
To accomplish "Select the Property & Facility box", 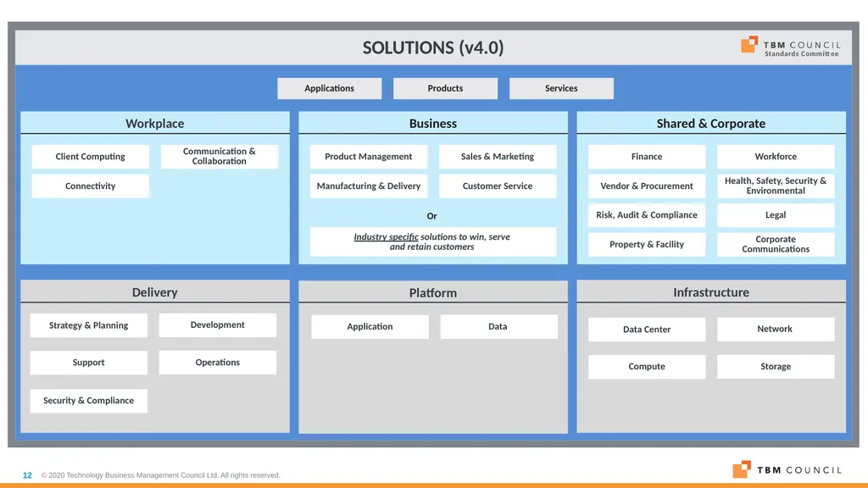I will [647, 245].
